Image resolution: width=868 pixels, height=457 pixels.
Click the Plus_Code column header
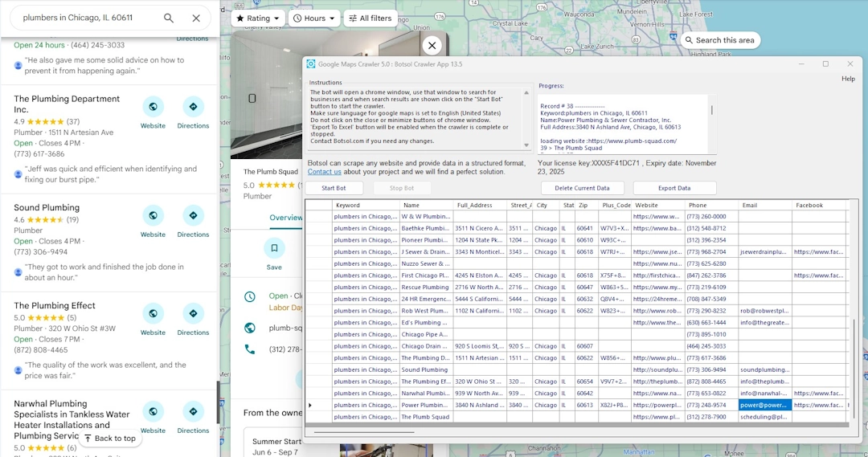[x=615, y=206]
